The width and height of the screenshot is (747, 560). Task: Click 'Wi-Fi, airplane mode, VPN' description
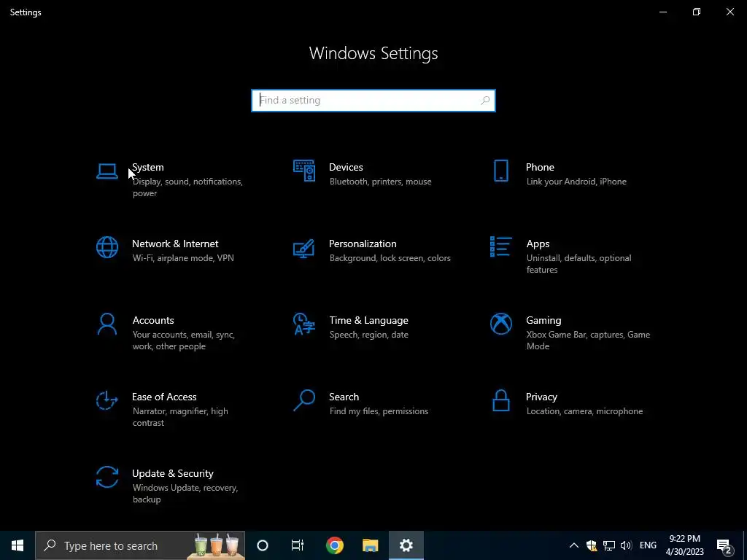[x=183, y=258]
